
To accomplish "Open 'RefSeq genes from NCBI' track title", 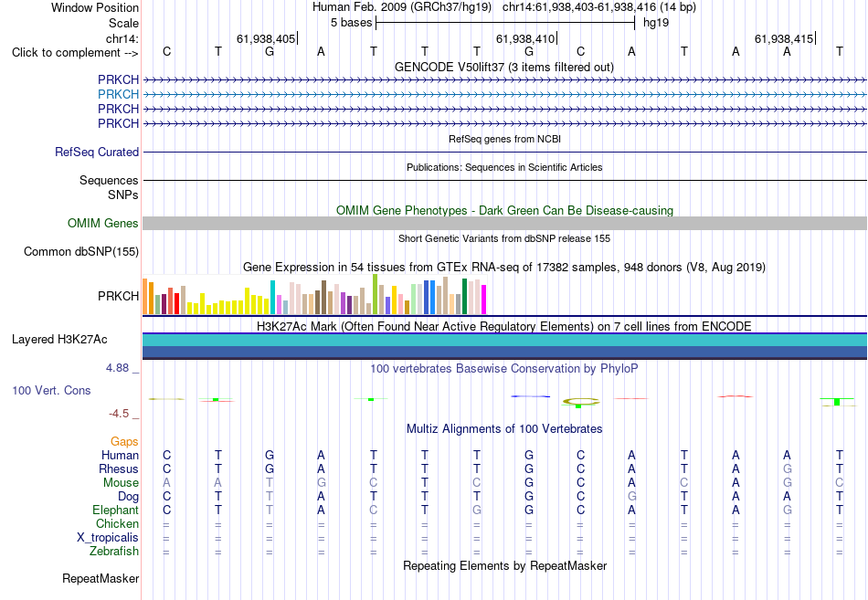I will coord(504,139).
